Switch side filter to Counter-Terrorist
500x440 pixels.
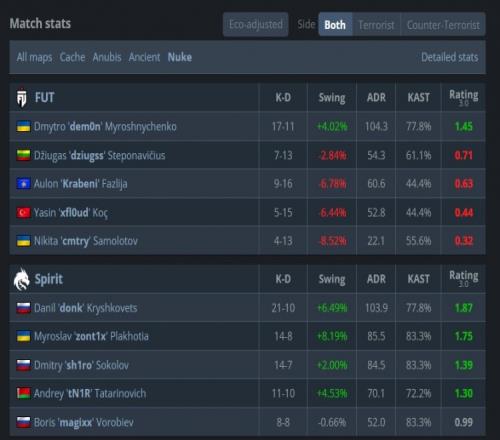443,24
